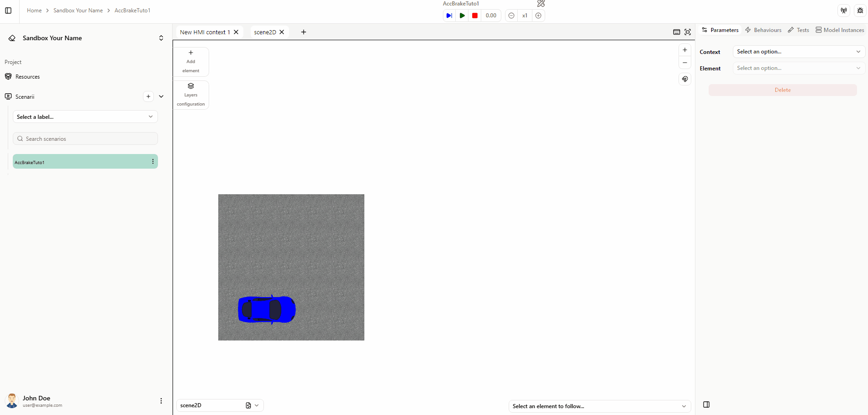This screenshot has height=415, width=868.
Task: Zoom out of the scene canvas
Action: click(x=685, y=63)
